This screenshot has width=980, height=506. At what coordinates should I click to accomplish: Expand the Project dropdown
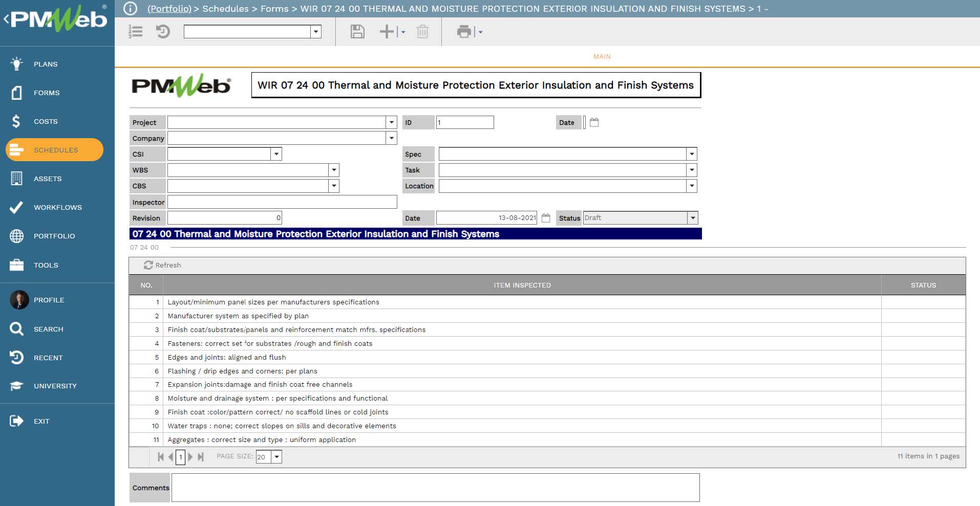(392, 122)
